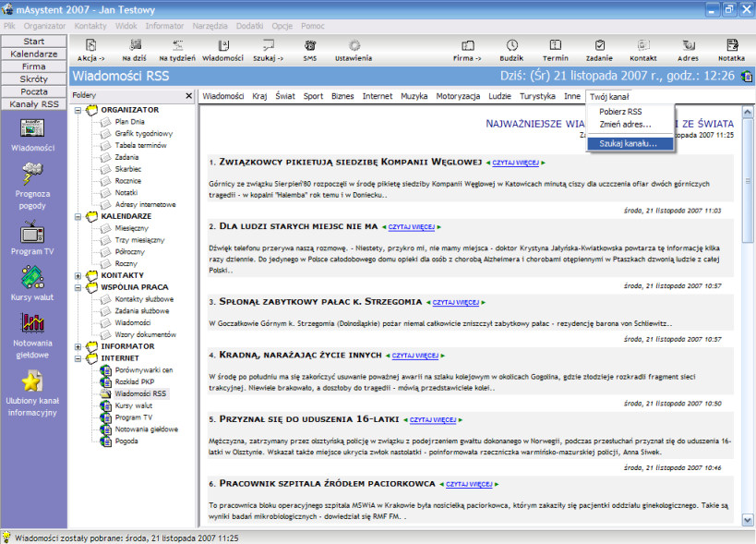Choose Szukaj kanału... from the dropdown menu

(630, 144)
